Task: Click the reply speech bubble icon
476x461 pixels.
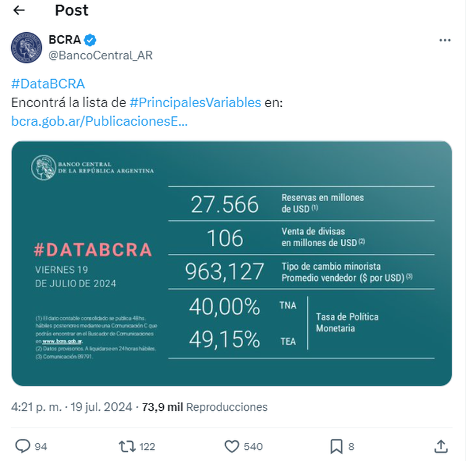Action: [23, 446]
